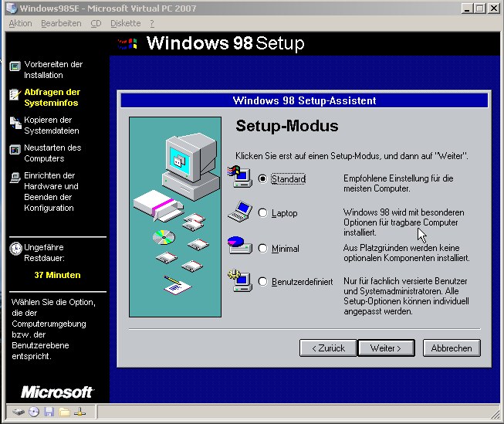Click the Abfragen der Systeminfos notepad icon
Image resolution: width=504 pixels, height=424 pixels.
(15, 94)
